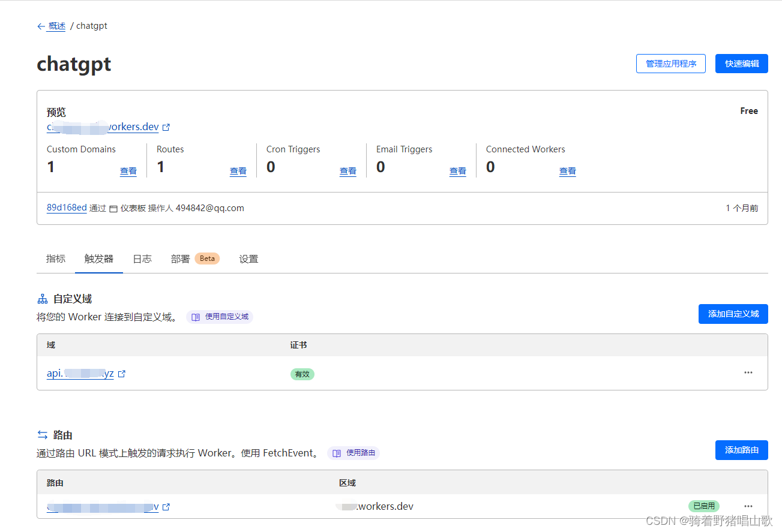
Task: View Custom Domains via 查看 link
Action: point(128,172)
